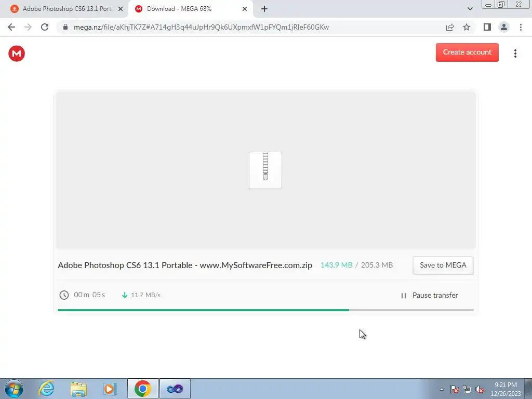
Task: Share this page from address bar
Action: [450, 27]
